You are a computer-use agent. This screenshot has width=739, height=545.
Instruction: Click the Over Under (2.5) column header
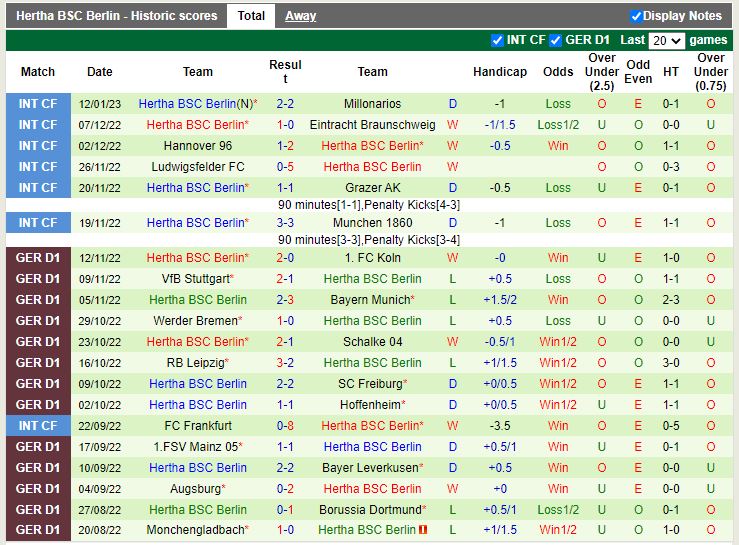click(x=602, y=72)
